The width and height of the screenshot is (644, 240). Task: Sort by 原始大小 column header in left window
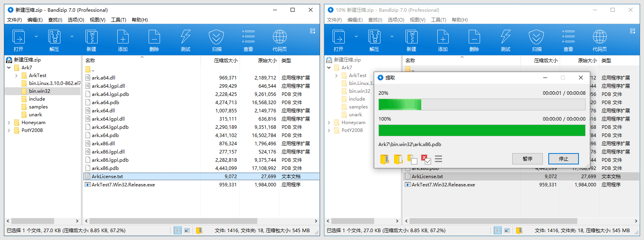tap(260, 61)
